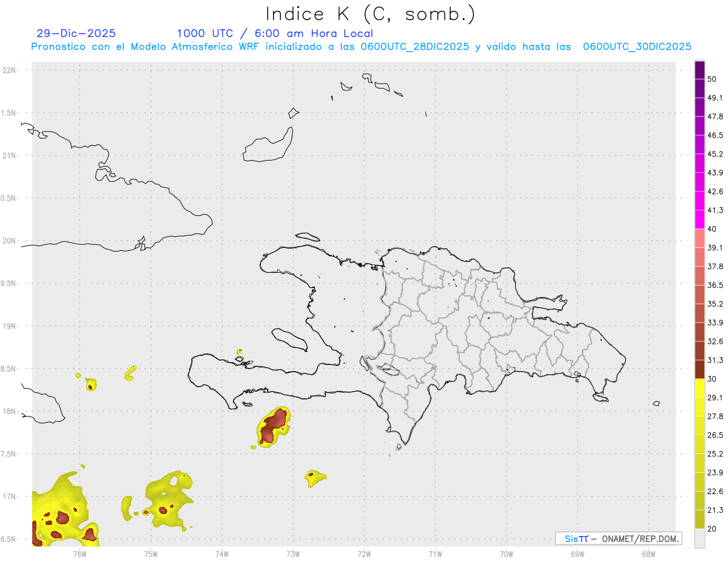728x562 pixels.
Task: Select legend label "25.2"
Action: pos(716,453)
